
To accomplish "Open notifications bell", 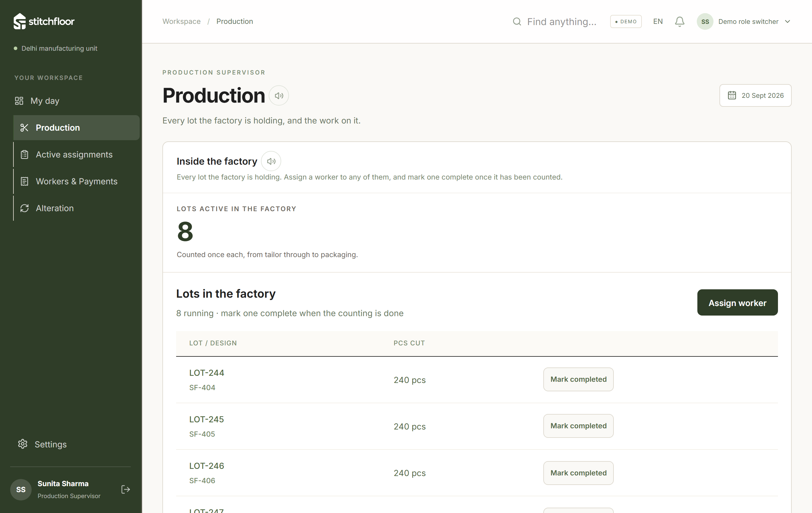I will pyautogui.click(x=679, y=21).
